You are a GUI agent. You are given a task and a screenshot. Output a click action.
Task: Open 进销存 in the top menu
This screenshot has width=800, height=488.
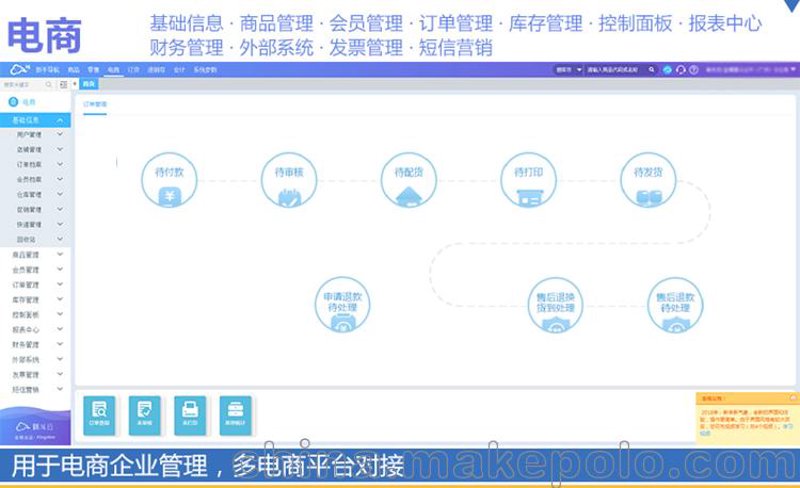(x=156, y=69)
